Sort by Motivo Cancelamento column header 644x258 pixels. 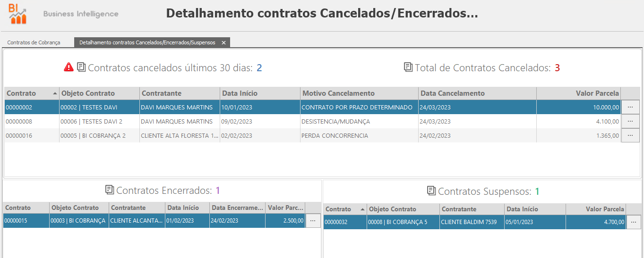tap(338, 93)
